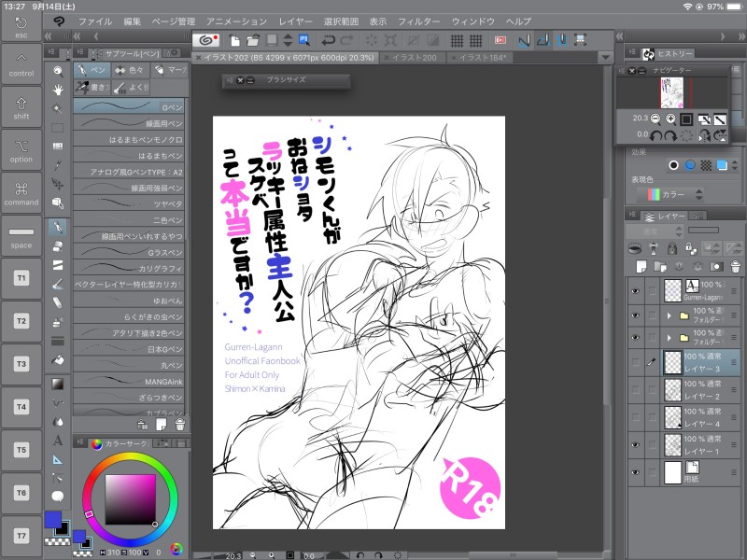Screen dimensions: 747x560
Task: Open sub tool panel menu icon
Action: pyautogui.click(x=80, y=52)
